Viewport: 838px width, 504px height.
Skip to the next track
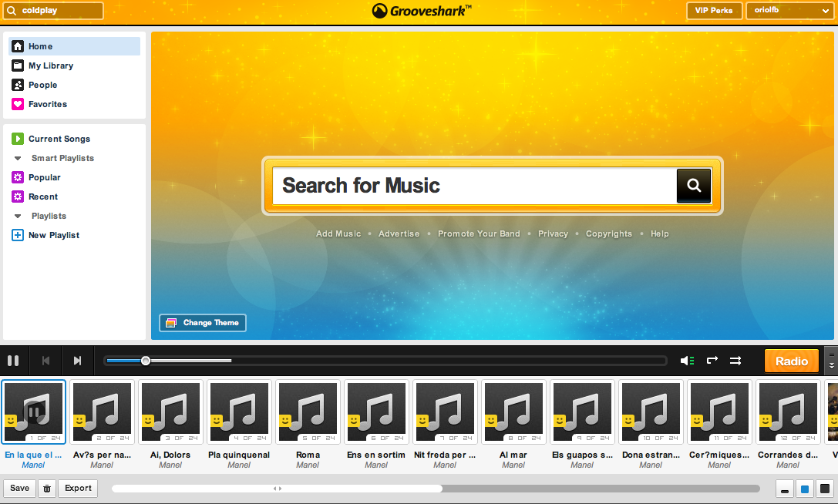[78, 361]
